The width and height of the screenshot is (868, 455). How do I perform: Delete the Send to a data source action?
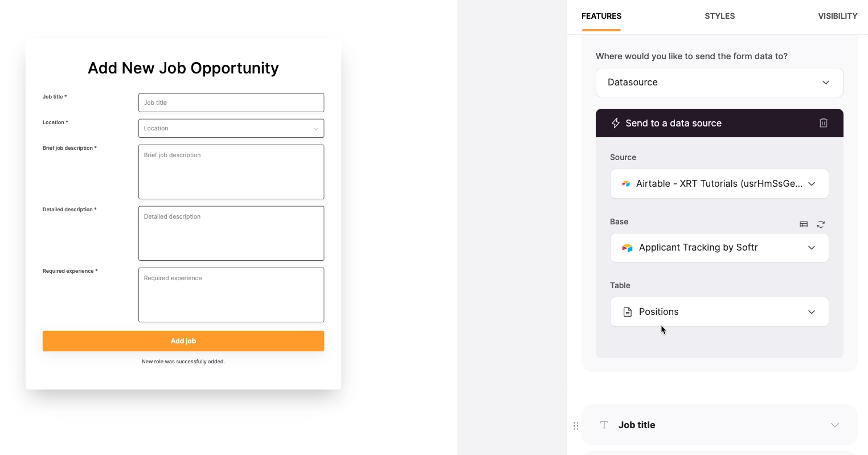823,123
